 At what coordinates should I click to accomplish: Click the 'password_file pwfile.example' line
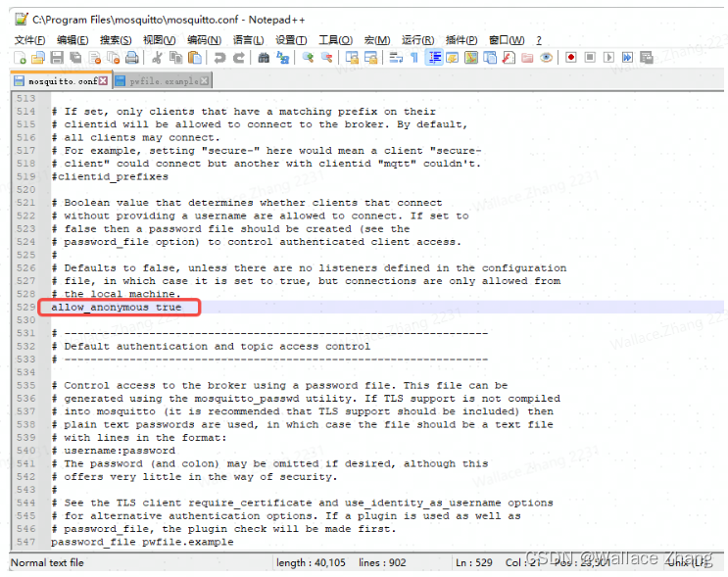(x=142, y=542)
